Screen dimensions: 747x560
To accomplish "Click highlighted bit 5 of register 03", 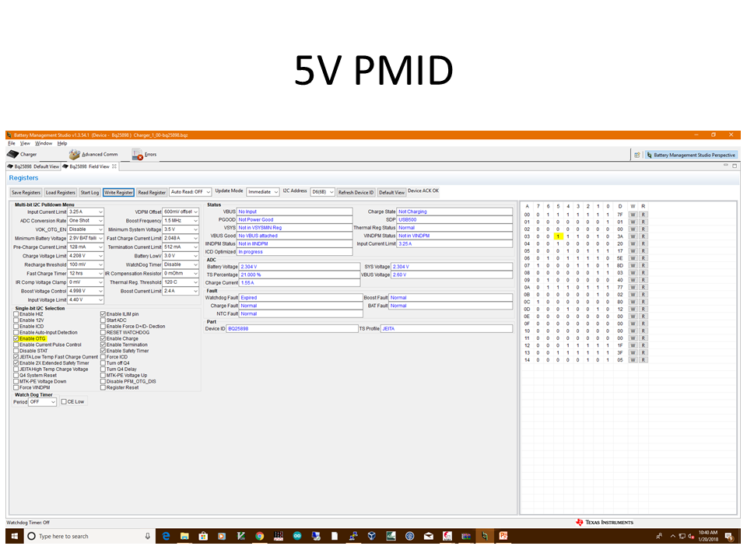I will coord(558,236).
